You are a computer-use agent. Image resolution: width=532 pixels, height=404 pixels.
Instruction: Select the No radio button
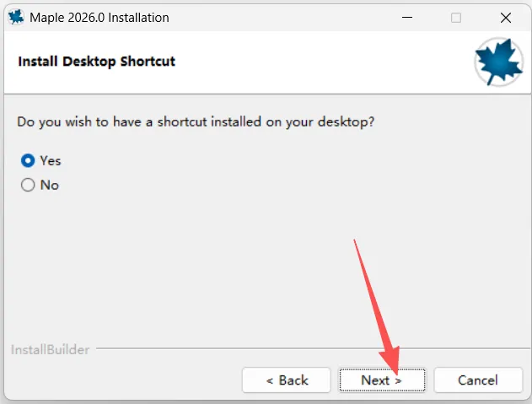pyautogui.click(x=28, y=185)
